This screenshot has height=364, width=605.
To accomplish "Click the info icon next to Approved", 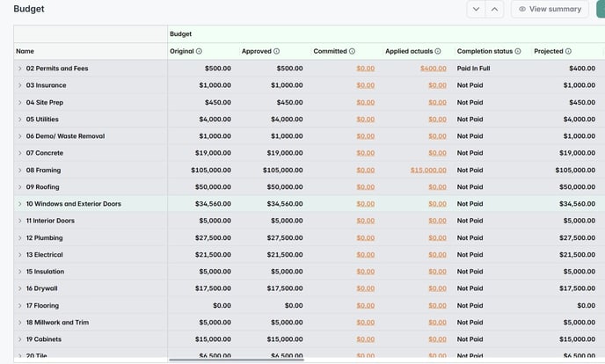I will 277,51.
